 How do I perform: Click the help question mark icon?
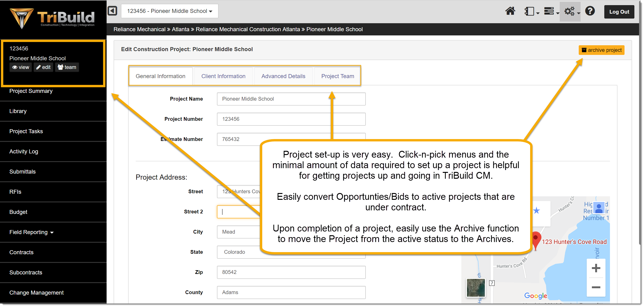tap(590, 11)
